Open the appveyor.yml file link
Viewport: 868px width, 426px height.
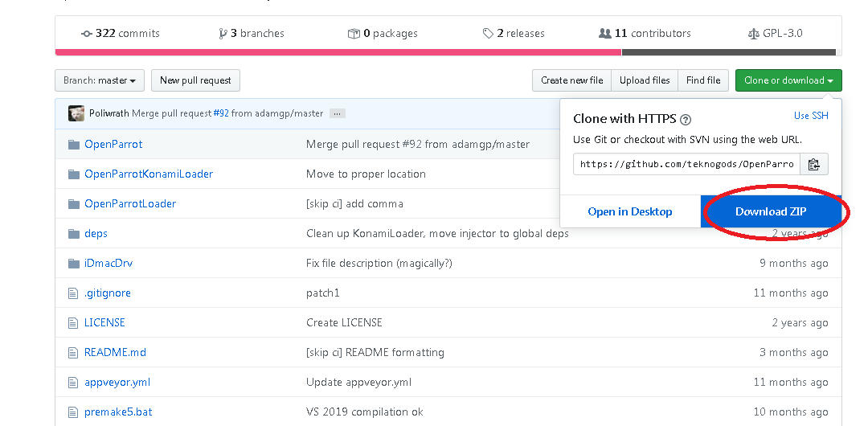(x=117, y=383)
